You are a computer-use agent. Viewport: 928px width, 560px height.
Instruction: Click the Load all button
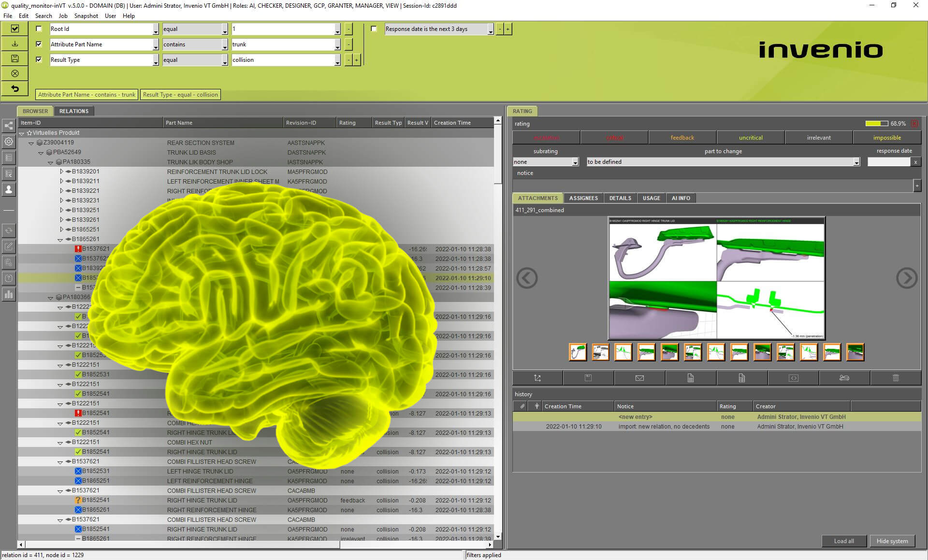[843, 541]
